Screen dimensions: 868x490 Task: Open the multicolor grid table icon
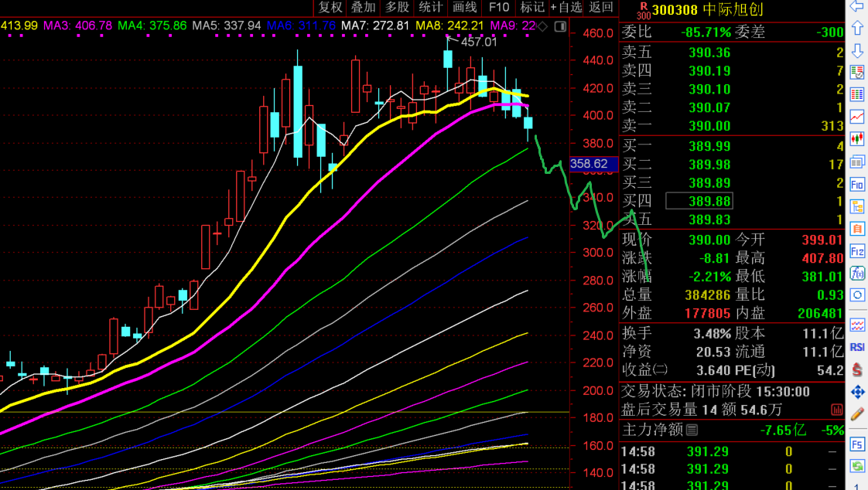tap(857, 94)
